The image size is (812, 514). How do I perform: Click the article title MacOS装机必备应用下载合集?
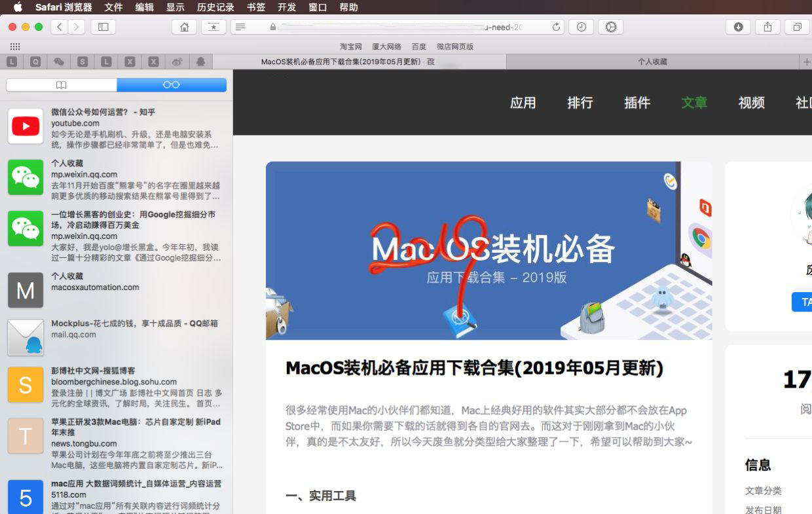pos(475,368)
